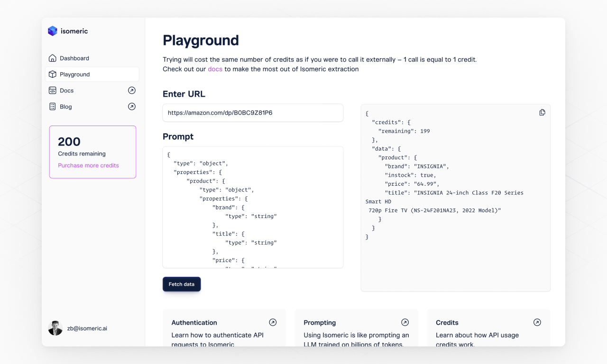Click the Enter URL input field

point(253,113)
